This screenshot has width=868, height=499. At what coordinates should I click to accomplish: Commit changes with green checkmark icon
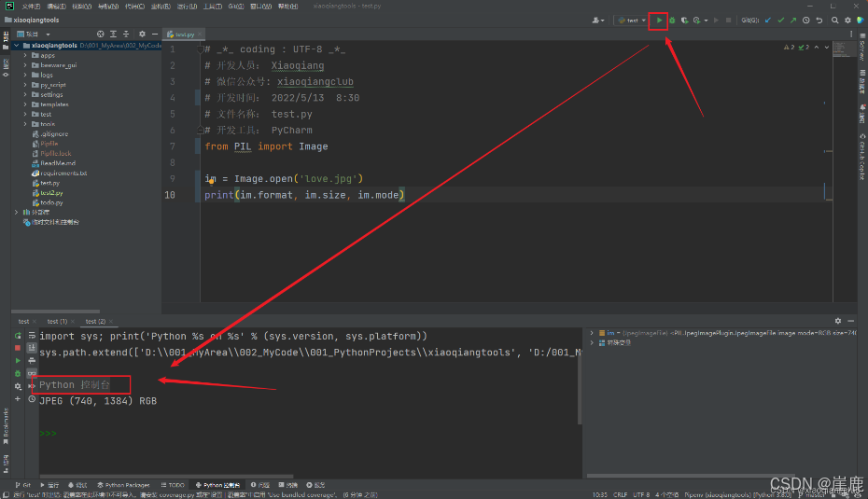click(x=780, y=21)
